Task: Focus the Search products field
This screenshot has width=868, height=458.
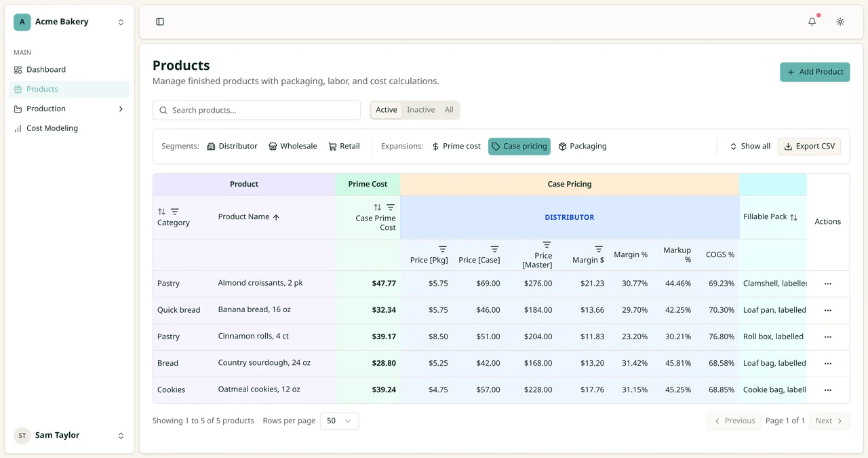Action: pos(256,110)
